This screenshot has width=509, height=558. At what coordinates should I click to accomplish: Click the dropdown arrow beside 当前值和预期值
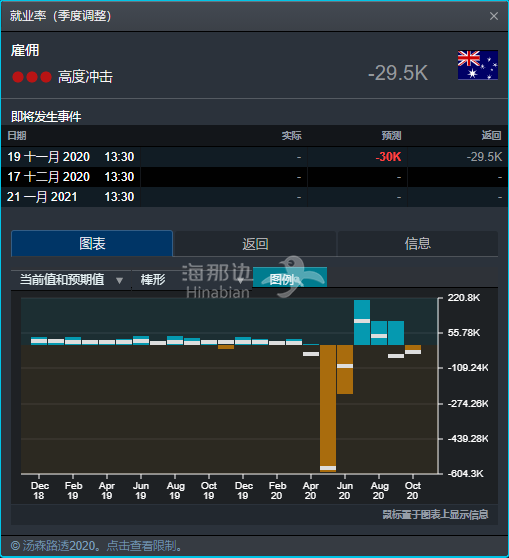tap(120, 280)
